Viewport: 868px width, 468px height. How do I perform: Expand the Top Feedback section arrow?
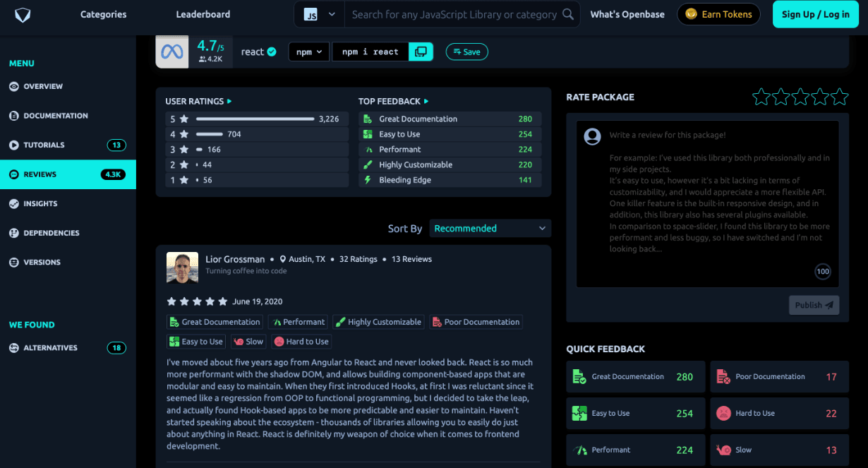click(x=426, y=102)
